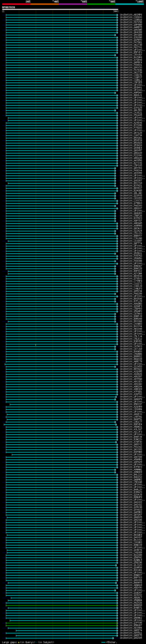Image resolution: width=146 pixels, height=644 pixels.
Task: Click the yellow gap marker on the alignment bar
Action: tap(36, 345)
